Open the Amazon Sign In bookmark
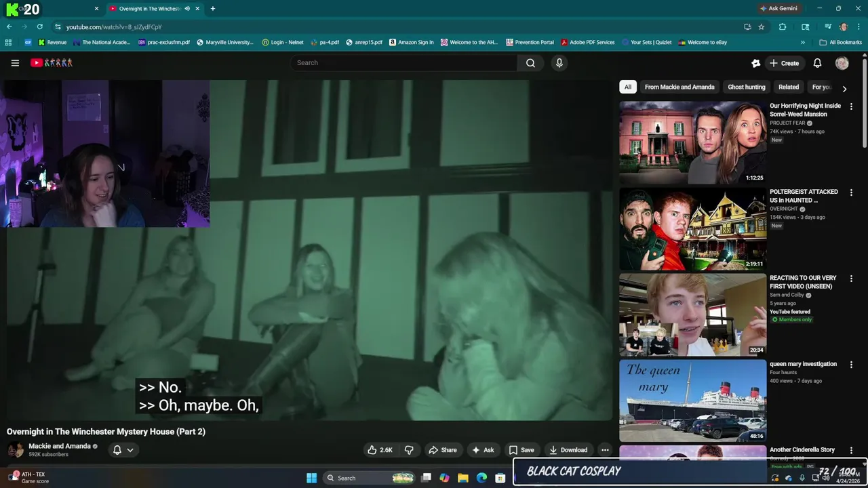The height and width of the screenshot is (488, 868). pos(411,42)
